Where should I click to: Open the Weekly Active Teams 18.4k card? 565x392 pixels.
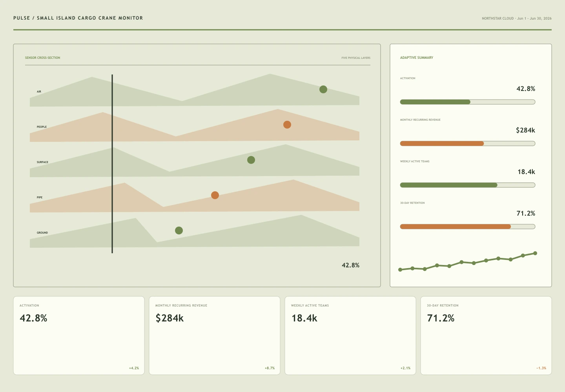tap(350, 336)
